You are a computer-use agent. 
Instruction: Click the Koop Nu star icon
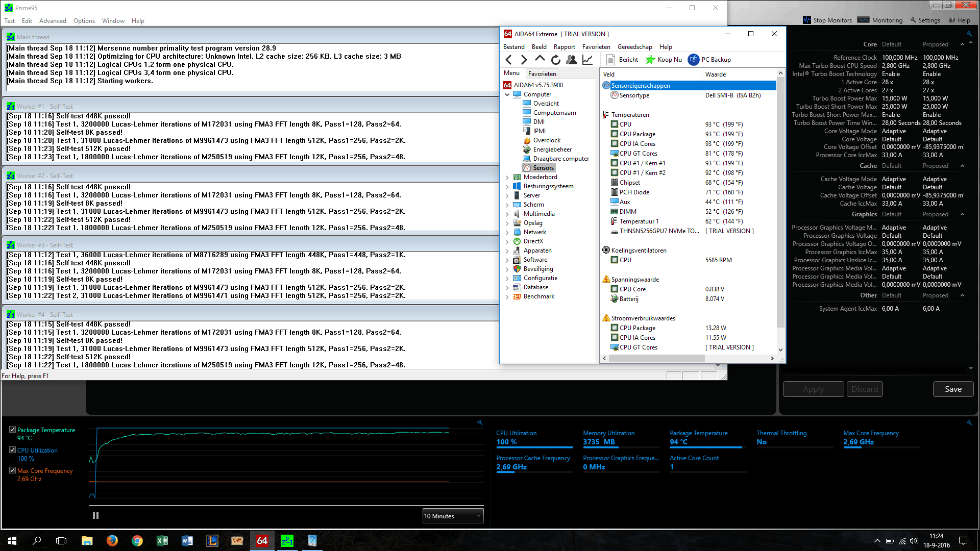(650, 60)
